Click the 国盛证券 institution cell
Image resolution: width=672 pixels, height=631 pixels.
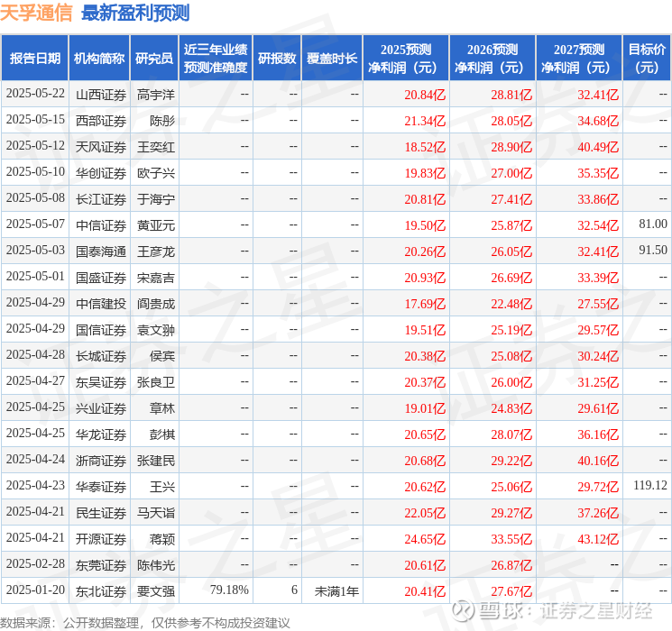coord(101,278)
